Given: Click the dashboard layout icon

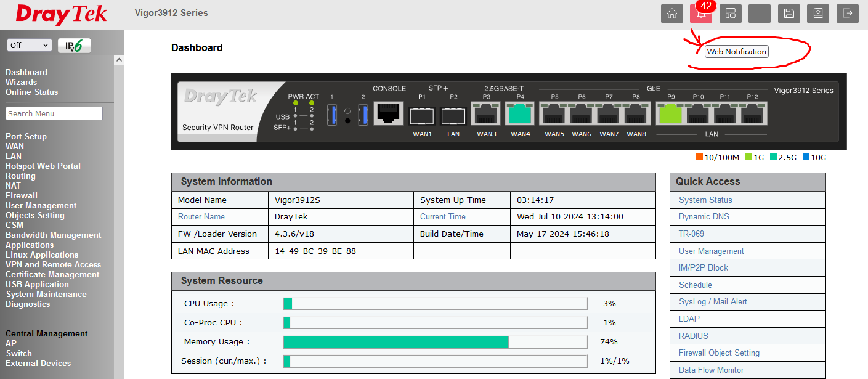Looking at the screenshot, I should (x=731, y=14).
